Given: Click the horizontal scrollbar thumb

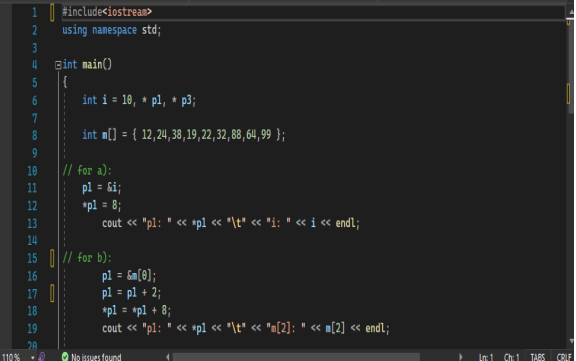Looking at the screenshot, I should coord(296,357).
